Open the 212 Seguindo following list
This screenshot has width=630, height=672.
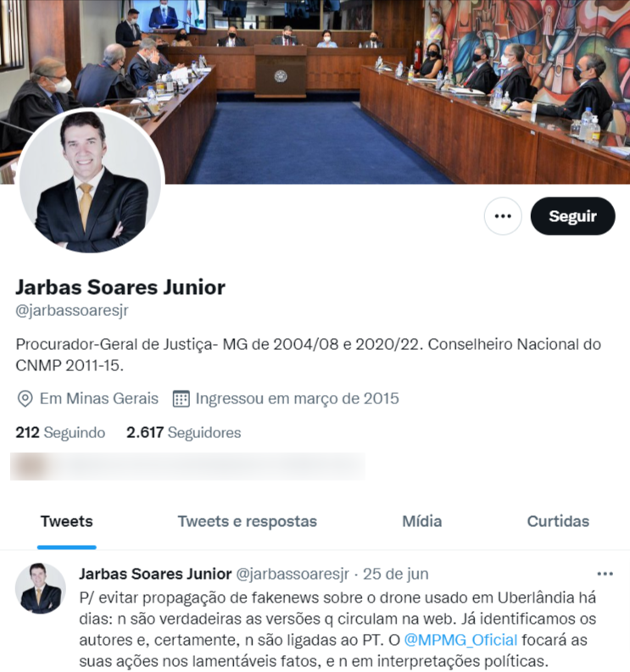click(60, 432)
